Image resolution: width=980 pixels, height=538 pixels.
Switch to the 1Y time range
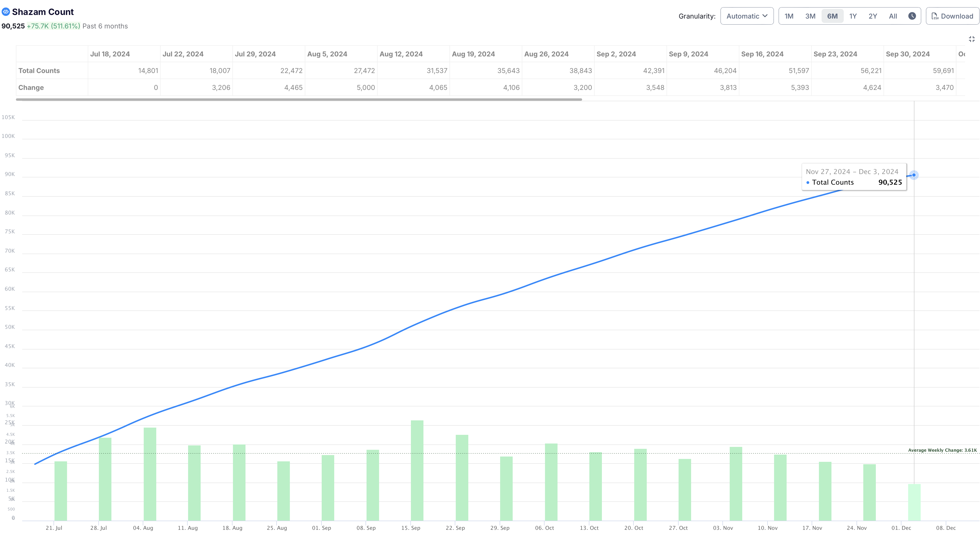tap(853, 16)
